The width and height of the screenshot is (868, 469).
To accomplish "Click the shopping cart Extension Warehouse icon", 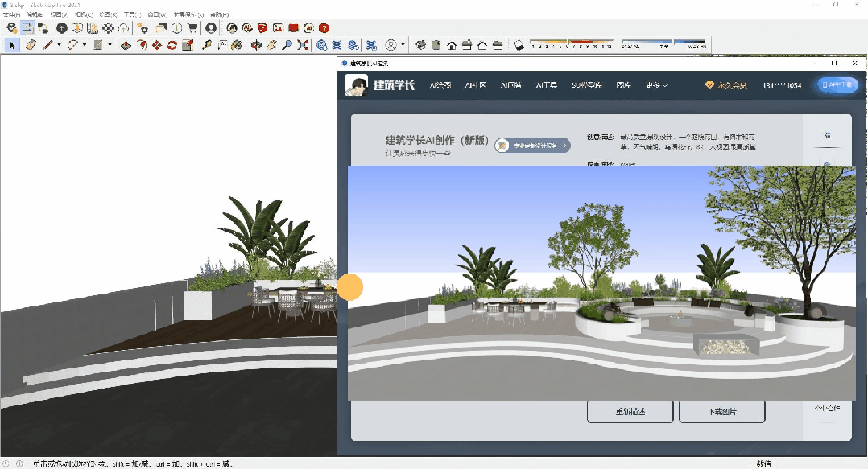I will click(192, 28).
